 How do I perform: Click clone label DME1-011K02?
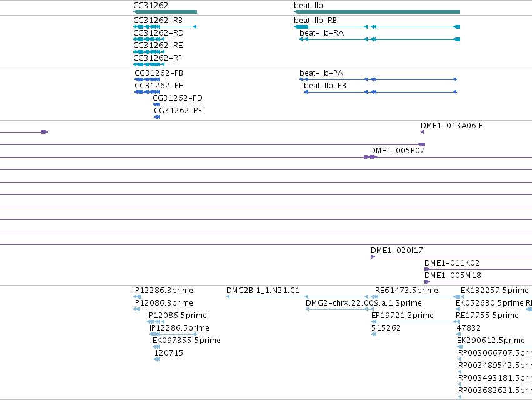pyautogui.click(x=452, y=263)
